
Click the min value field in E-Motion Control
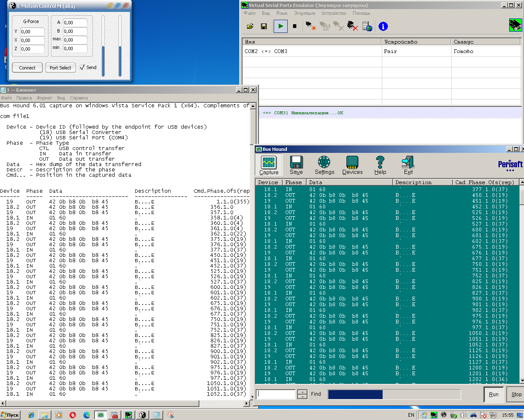[75, 48]
